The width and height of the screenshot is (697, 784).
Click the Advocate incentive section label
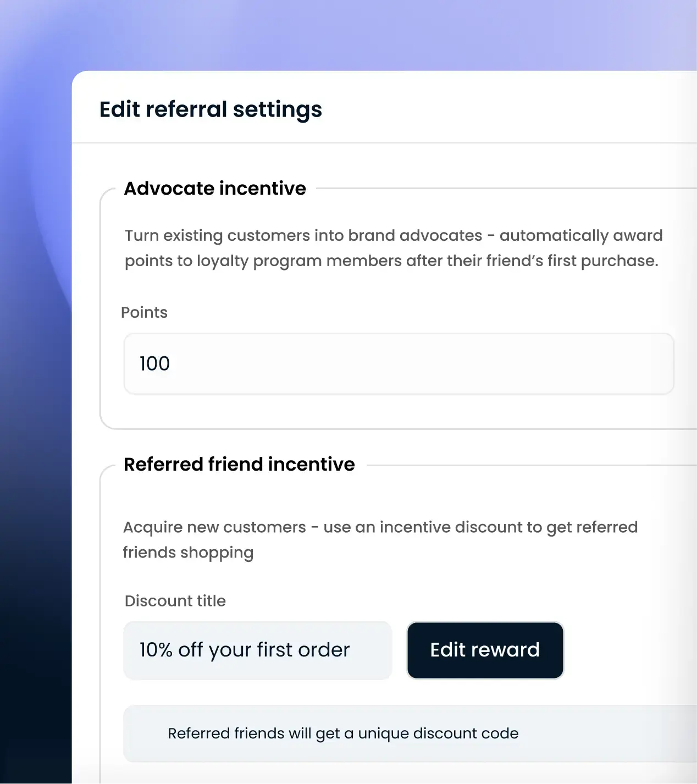215,188
